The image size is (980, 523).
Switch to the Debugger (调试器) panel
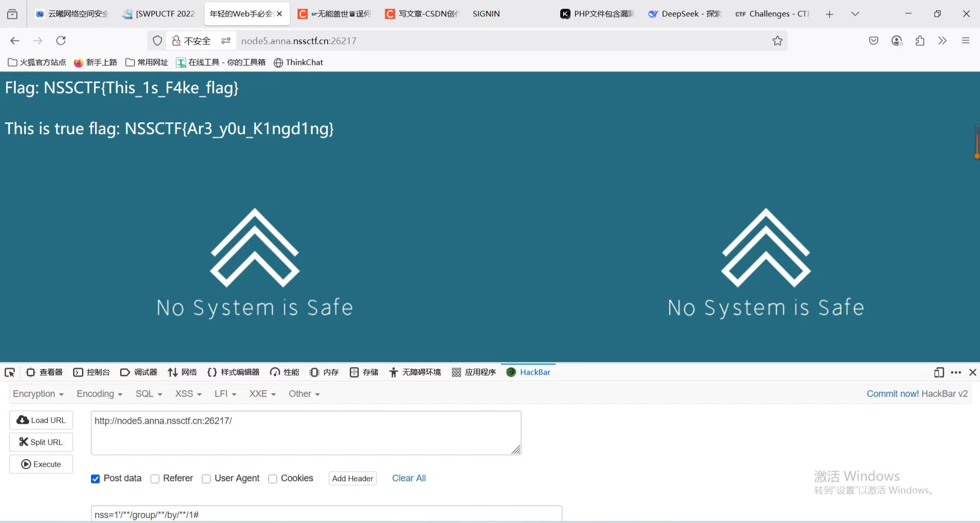point(139,372)
